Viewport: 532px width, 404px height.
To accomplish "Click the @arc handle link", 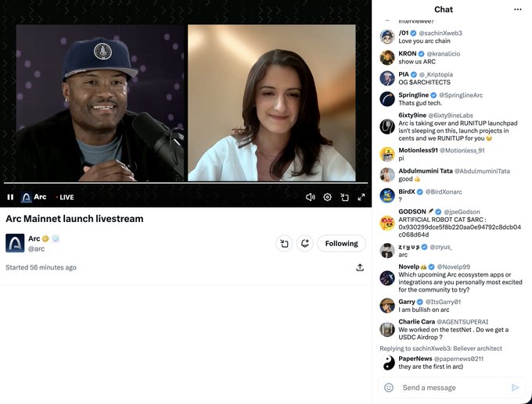I will pos(36,248).
